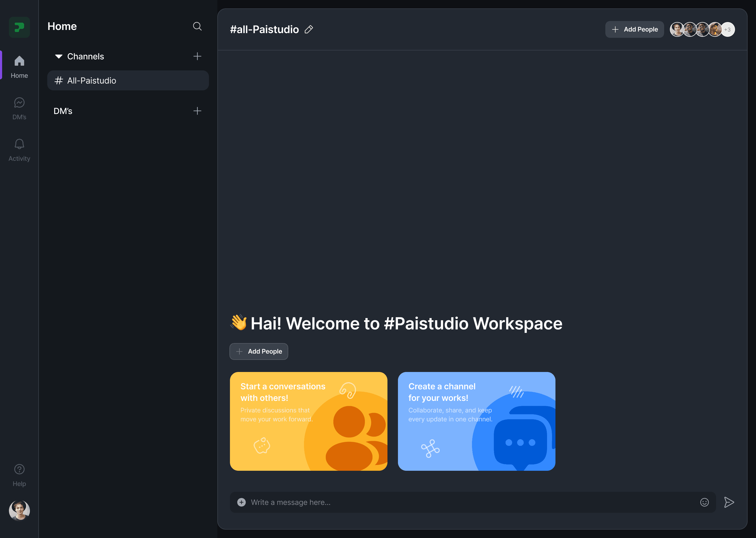
Task: Open the Help section
Action: pos(19,475)
